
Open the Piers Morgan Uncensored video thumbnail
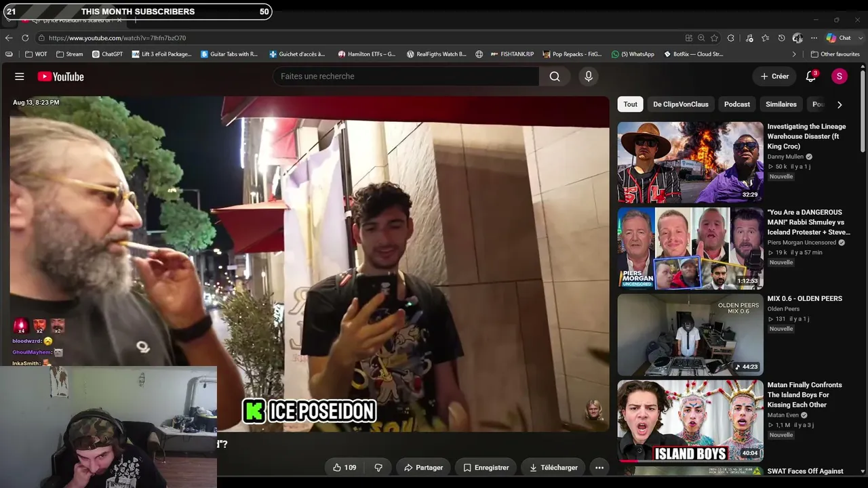click(x=690, y=249)
